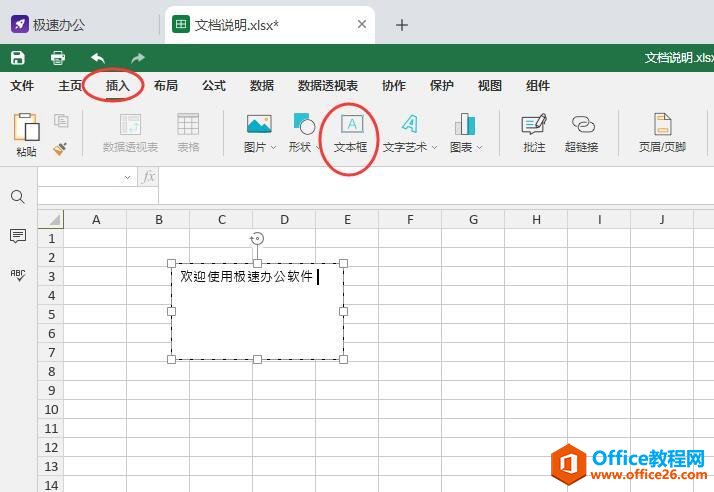Select row 10 header
Viewport: 714px width, 492px height.
pos(51,409)
